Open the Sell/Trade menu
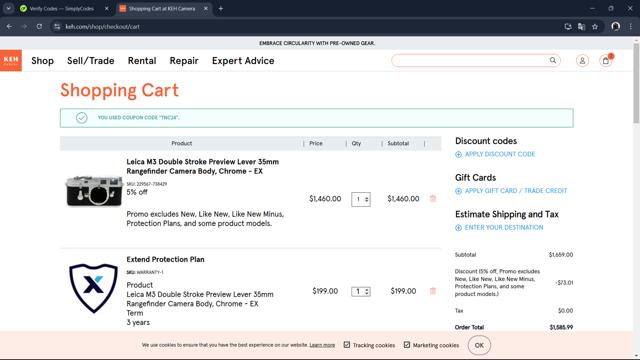 91,61
